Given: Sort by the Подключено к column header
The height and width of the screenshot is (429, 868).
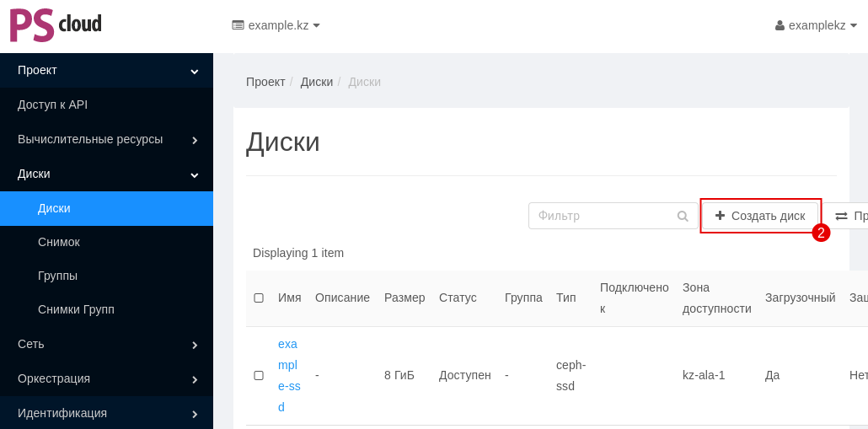Looking at the screenshot, I should tap(635, 298).
